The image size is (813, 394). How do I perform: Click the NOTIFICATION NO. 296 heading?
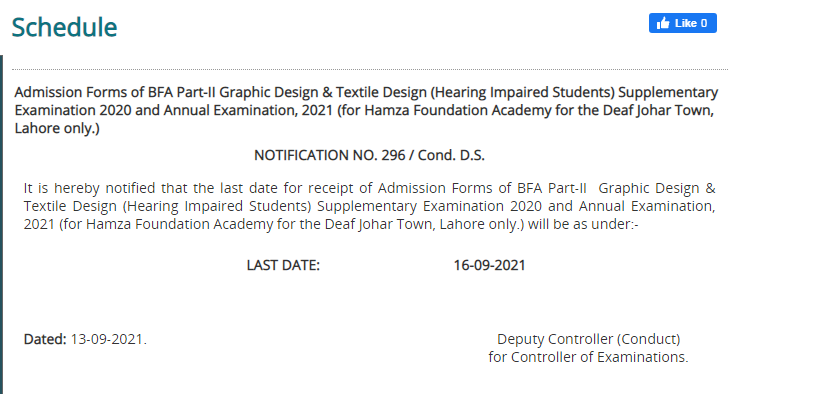pyautogui.click(x=369, y=156)
